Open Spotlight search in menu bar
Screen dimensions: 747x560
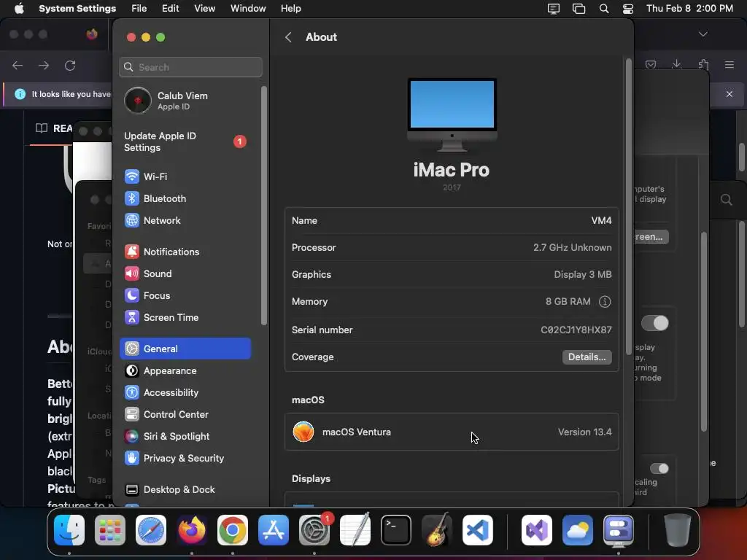pos(603,9)
